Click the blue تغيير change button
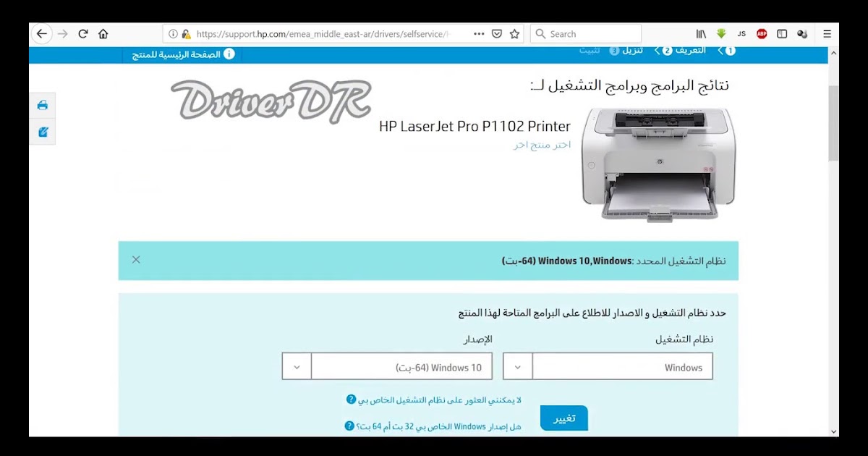The image size is (868, 456). [564, 419]
